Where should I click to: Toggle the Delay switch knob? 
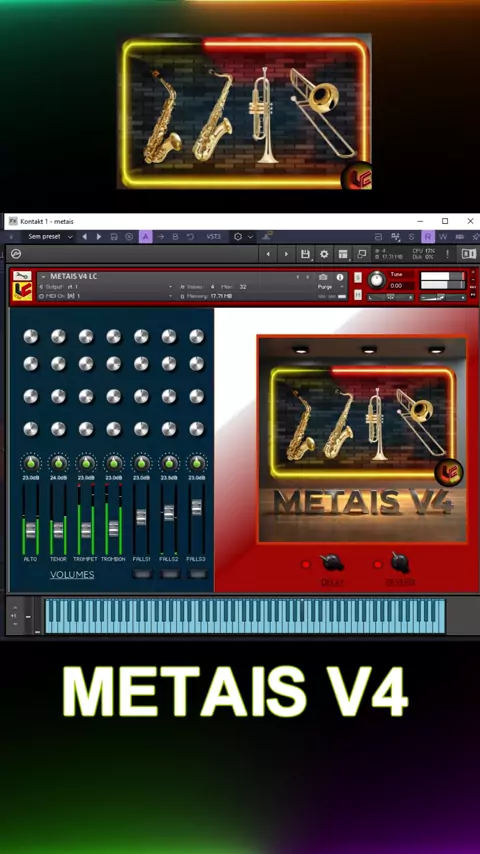(x=331, y=563)
